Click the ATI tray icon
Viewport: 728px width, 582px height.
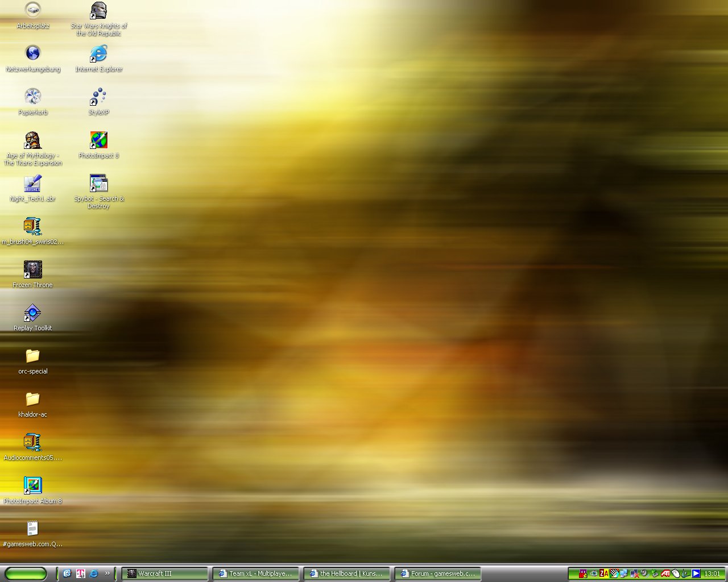[665, 573]
